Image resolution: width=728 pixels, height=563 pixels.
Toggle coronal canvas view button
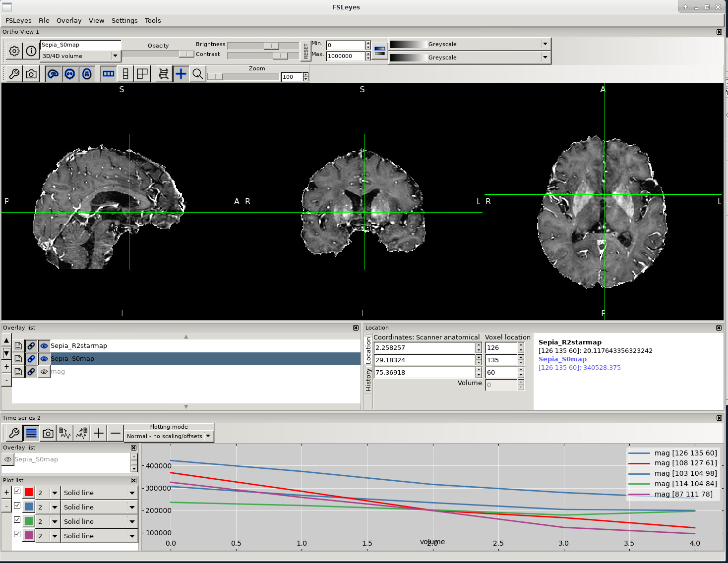pyautogui.click(x=70, y=74)
